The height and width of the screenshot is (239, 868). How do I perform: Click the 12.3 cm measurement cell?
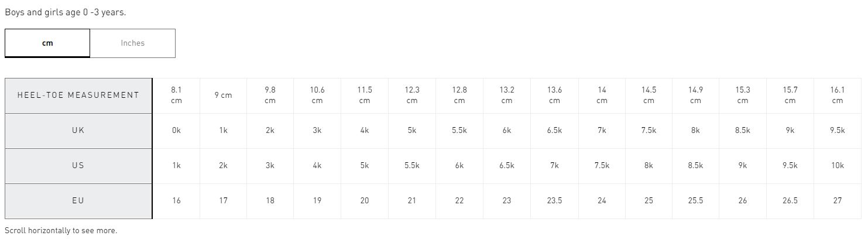[x=412, y=95]
